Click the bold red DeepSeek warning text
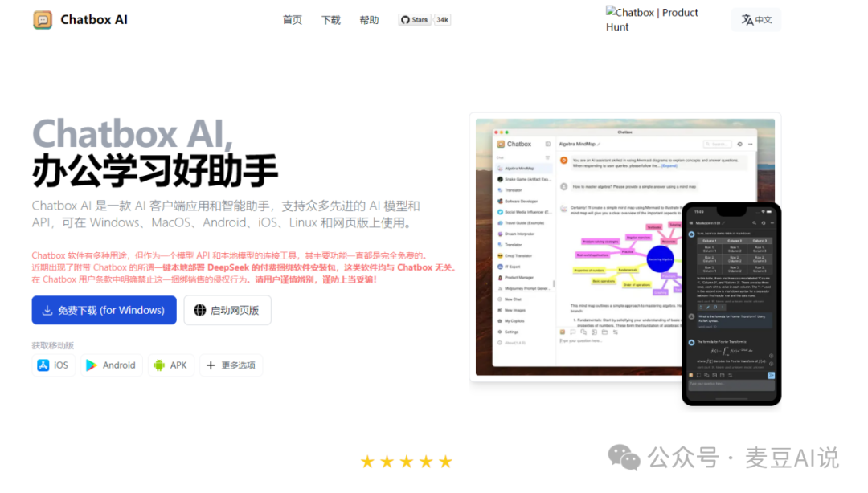The width and height of the screenshot is (868, 493). (x=310, y=267)
